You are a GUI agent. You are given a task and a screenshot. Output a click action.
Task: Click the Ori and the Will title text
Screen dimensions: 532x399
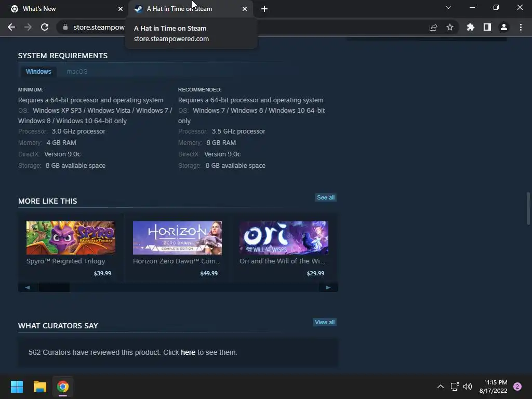click(x=282, y=261)
